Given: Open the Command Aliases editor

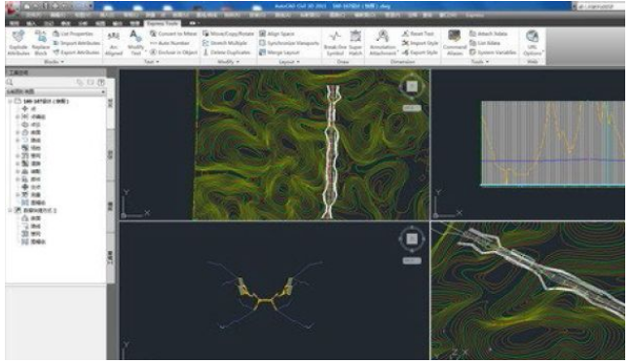Looking at the screenshot, I should tap(454, 43).
